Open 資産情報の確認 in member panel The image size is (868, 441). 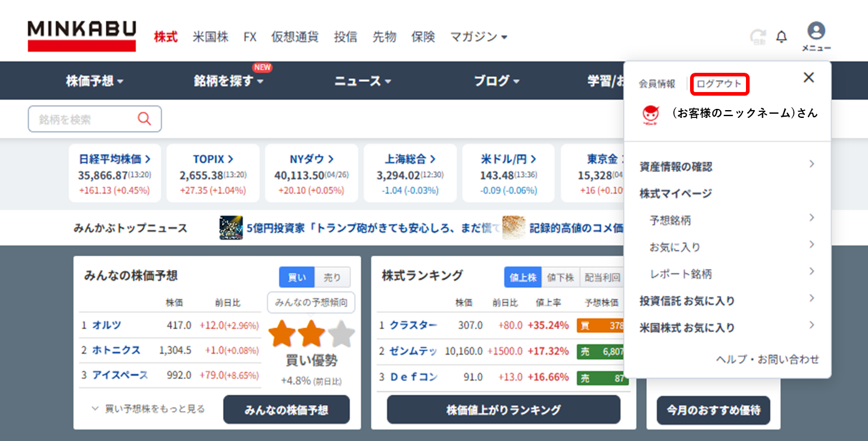coord(727,166)
